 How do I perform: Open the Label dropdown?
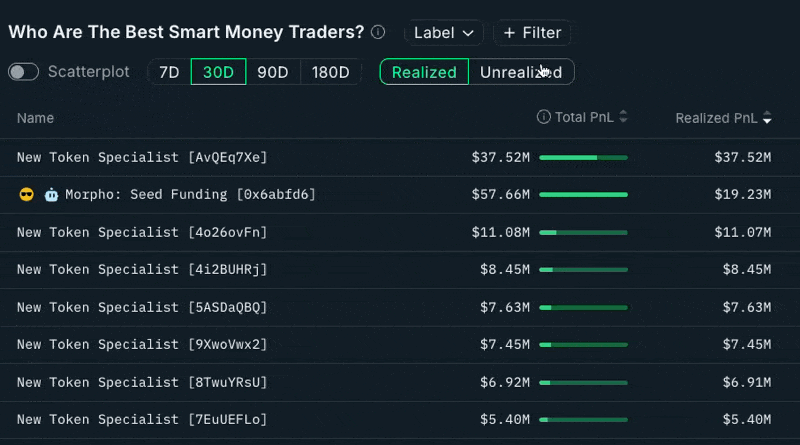(444, 33)
